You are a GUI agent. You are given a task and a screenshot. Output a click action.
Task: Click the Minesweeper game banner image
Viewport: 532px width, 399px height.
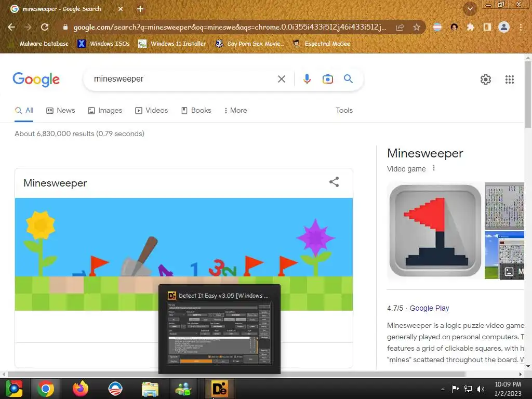point(183,254)
